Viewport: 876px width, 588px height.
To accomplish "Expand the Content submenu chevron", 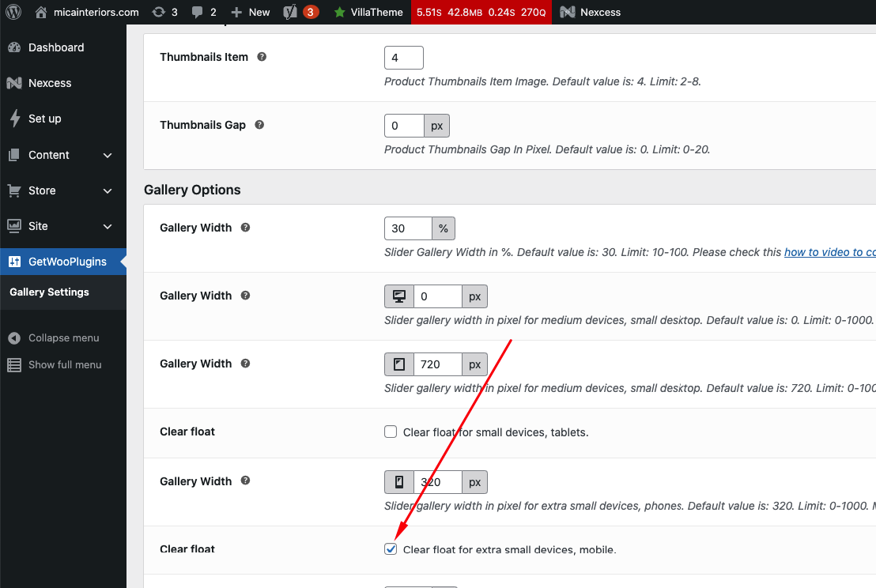I will pyautogui.click(x=108, y=155).
